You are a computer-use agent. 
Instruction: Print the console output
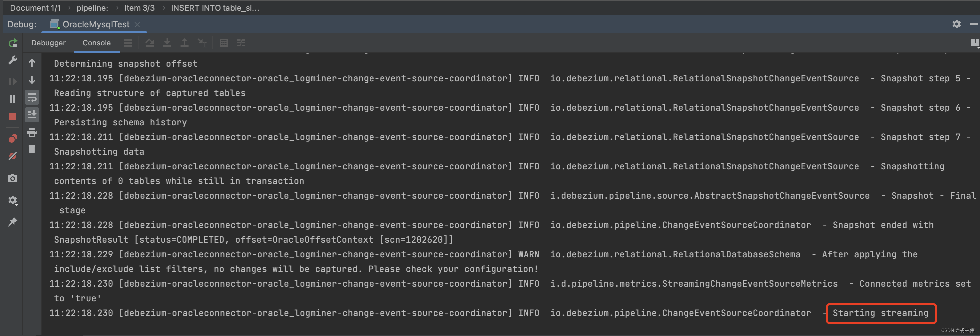(32, 132)
